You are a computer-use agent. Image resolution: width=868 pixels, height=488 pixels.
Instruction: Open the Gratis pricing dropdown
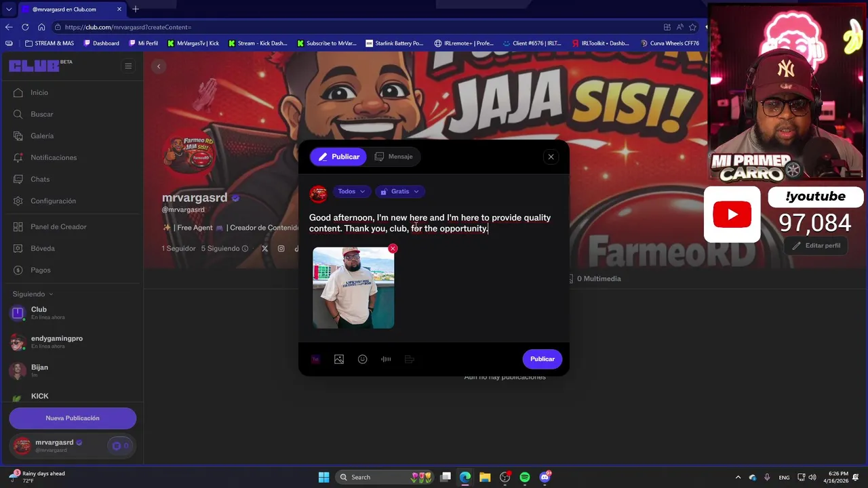[x=400, y=192]
